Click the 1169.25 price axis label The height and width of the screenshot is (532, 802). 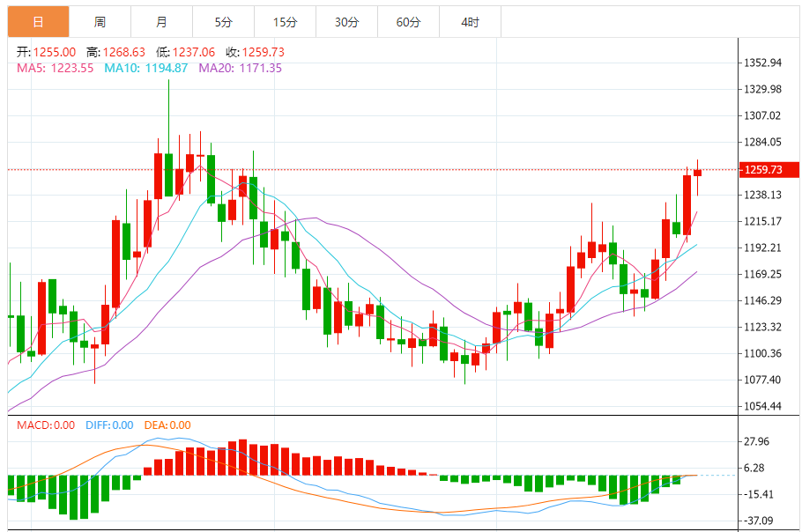coord(762,274)
